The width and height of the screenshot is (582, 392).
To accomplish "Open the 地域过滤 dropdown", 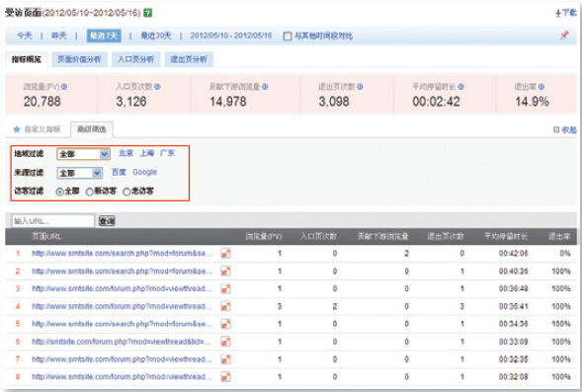I will 84,154.
